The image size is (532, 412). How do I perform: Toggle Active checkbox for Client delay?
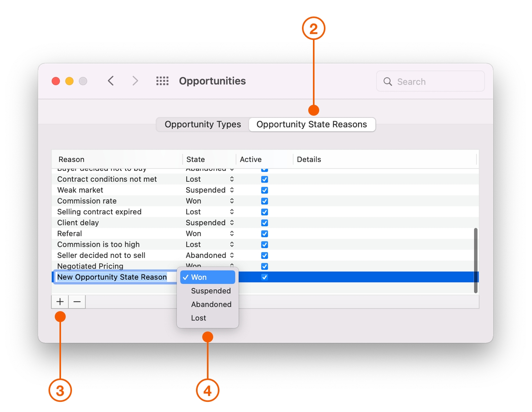coord(264,223)
